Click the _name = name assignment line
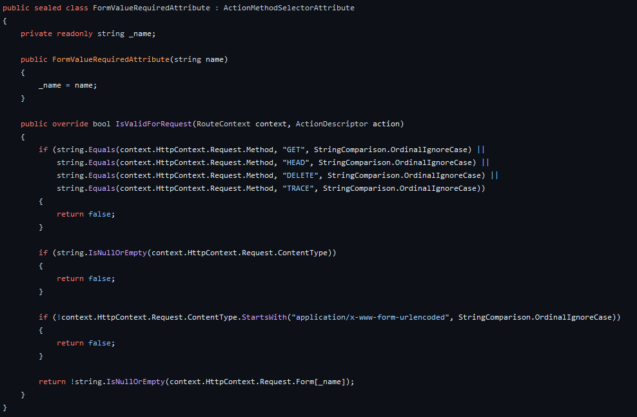The width and height of the screenshot is (637, 417). pyautogui.click(x=68, y=85)
